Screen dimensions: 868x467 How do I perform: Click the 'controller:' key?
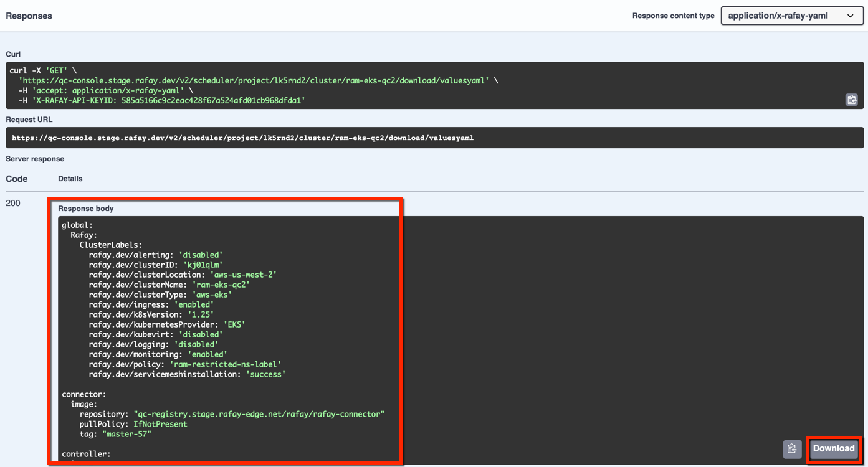86,455
